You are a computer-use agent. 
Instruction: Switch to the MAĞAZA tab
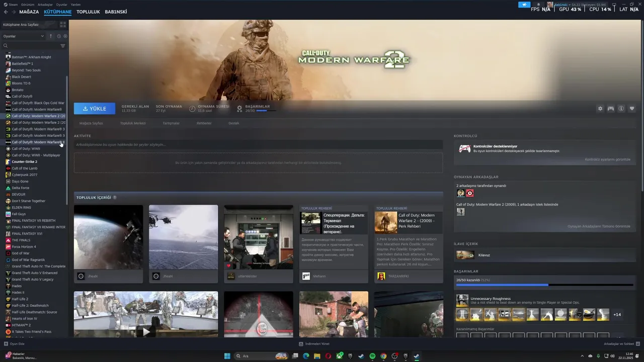(29, 12)
